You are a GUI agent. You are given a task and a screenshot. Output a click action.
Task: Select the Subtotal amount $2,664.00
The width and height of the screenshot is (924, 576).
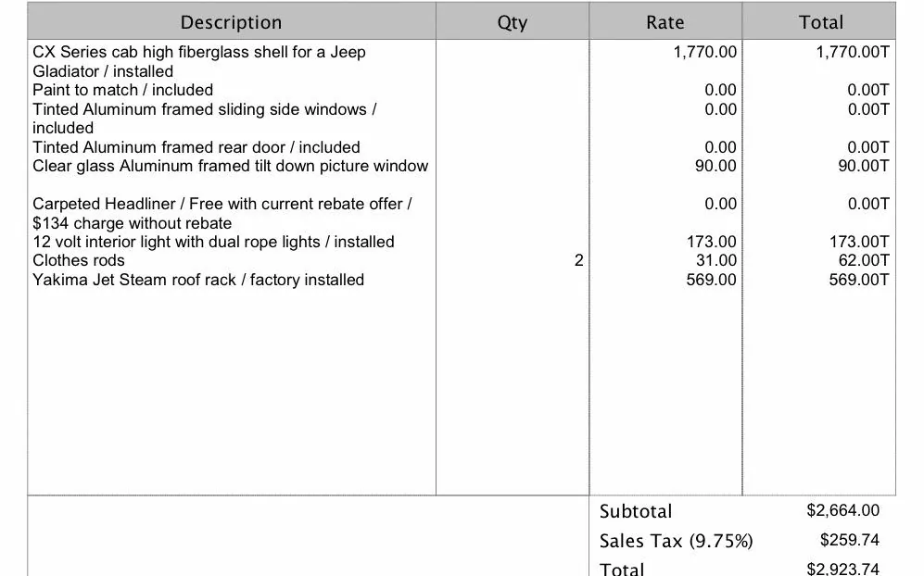(842, 510)
